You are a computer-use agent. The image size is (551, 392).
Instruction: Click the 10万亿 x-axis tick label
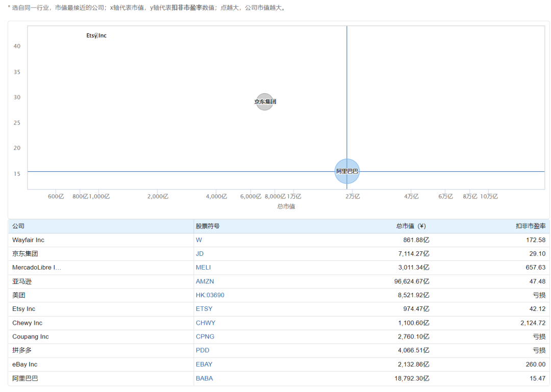coord(489,196)
